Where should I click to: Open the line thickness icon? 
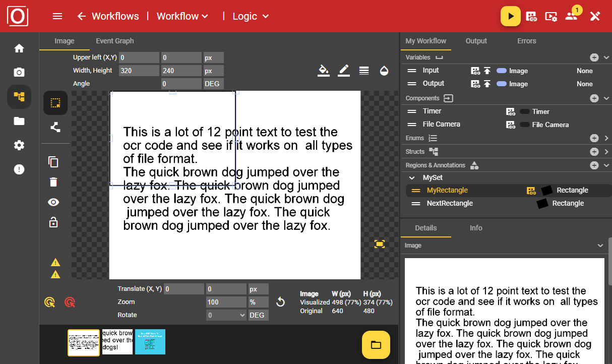pos(364,71)
